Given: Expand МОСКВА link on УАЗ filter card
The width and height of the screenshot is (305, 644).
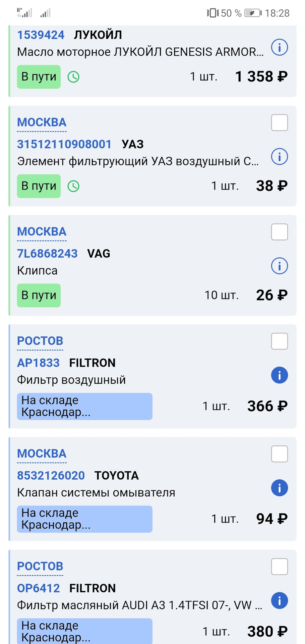Looking at the screenshot, I should (x=42, y=122).
